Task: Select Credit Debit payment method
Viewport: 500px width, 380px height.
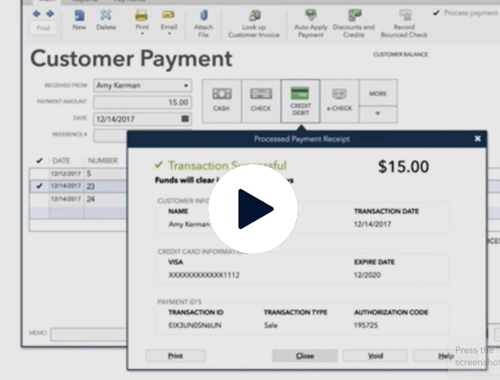Action: point(300,101)
